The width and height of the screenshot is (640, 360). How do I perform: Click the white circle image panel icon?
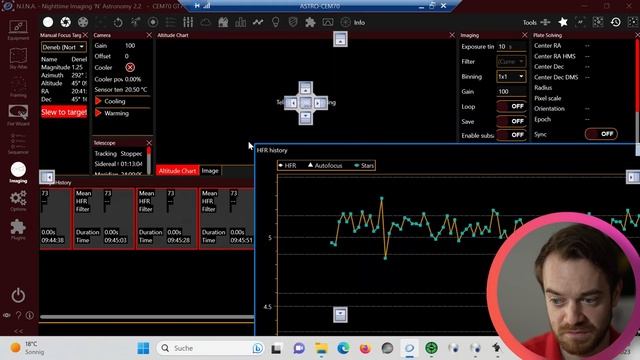pos(48,22)
